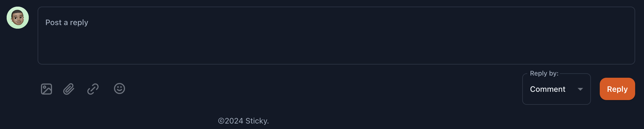Submit the reply with Reply button
This screenshot has height=129, width=644.
pyautogui.click(x=617, y=89)
